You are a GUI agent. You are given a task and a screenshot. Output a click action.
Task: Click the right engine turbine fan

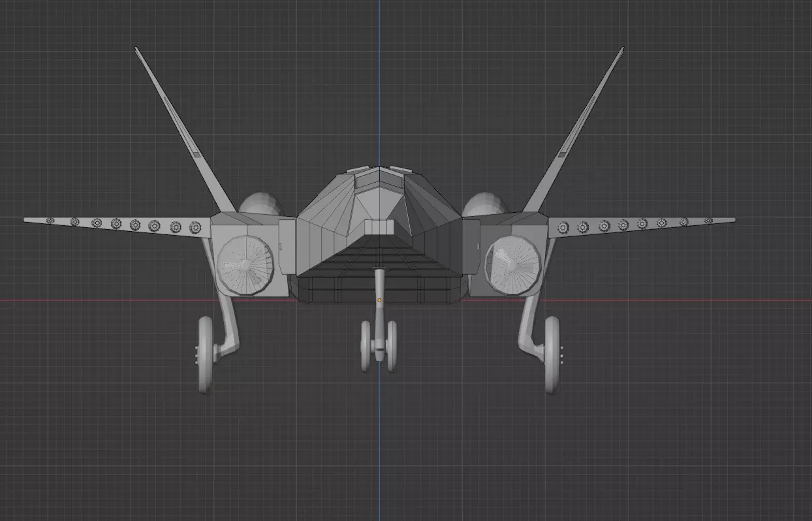(513, 264)
